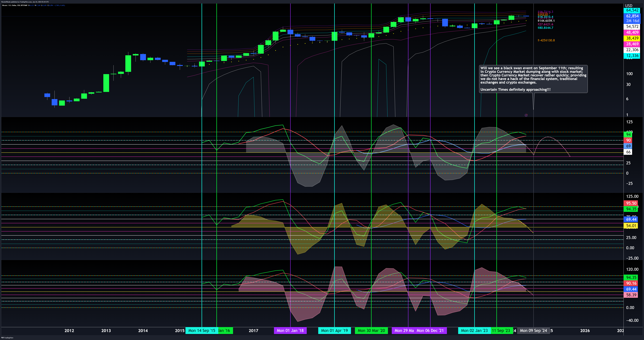Viewport: 644px width, 340px height.
Task: Select the cyan 'Mon 02 Jan '23' date marker
Action: (474, 331)
